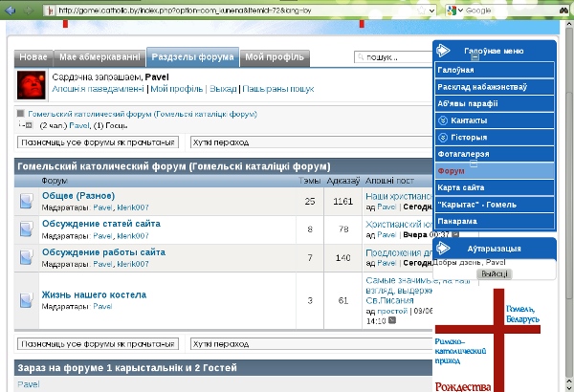Click the Google search engine icon
Screen dimensions: 574x392
[451, 10]
